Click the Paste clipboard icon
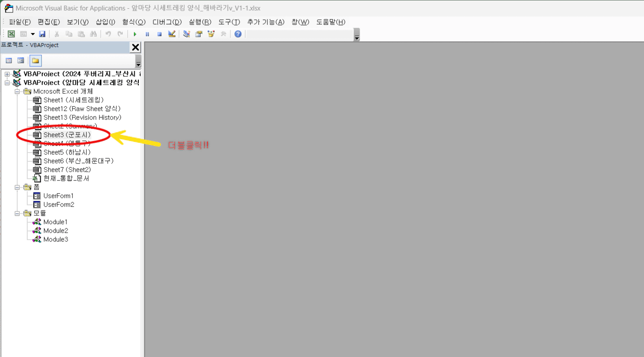 81,34
